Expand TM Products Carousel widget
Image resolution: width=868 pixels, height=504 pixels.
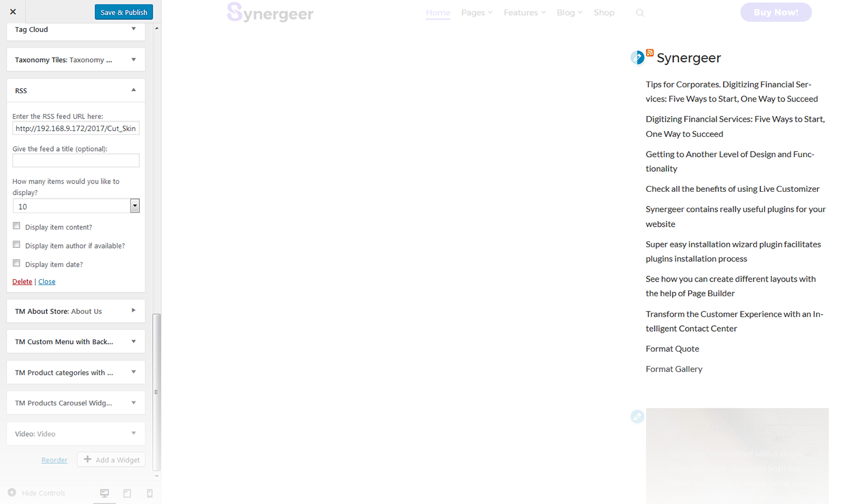[76, 403]
